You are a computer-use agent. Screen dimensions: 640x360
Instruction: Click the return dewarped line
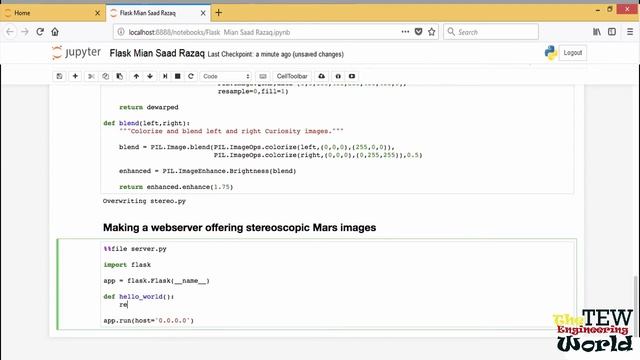149,107
